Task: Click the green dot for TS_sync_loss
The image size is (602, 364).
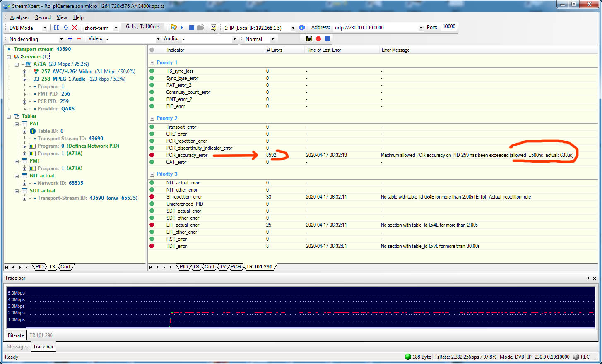Action: coord(152,71)
